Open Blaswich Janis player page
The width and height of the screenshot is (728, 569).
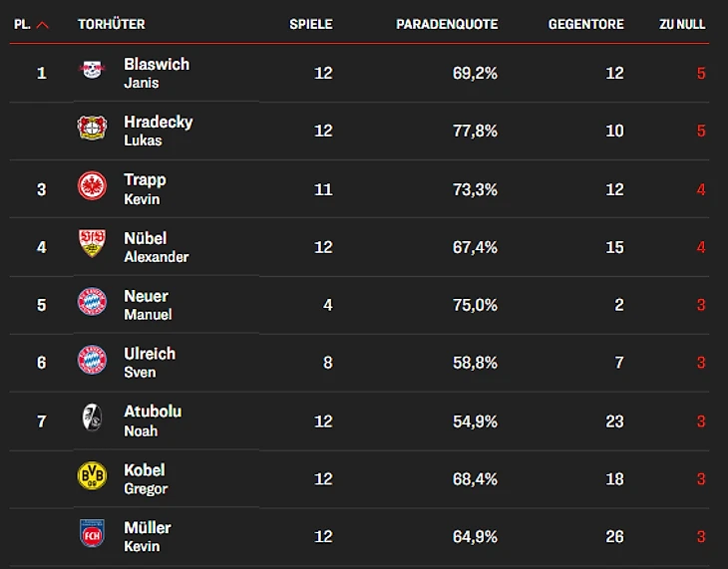[157, 73]
